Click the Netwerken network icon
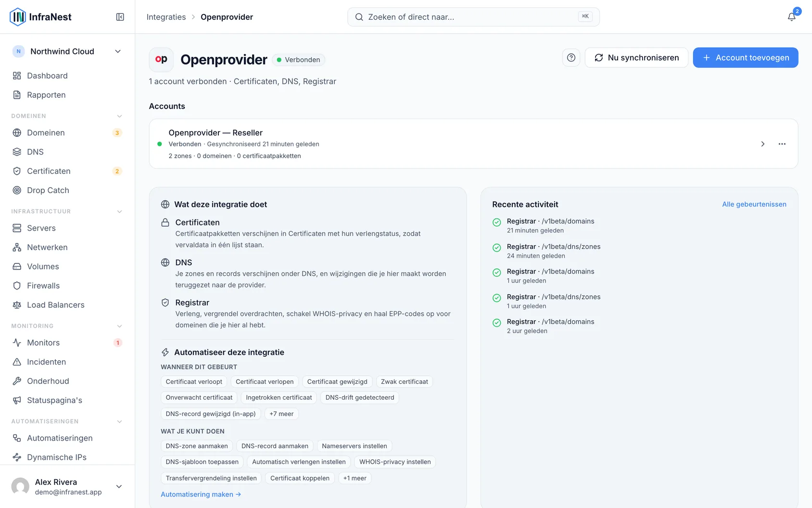 click(x=17, y=247)
